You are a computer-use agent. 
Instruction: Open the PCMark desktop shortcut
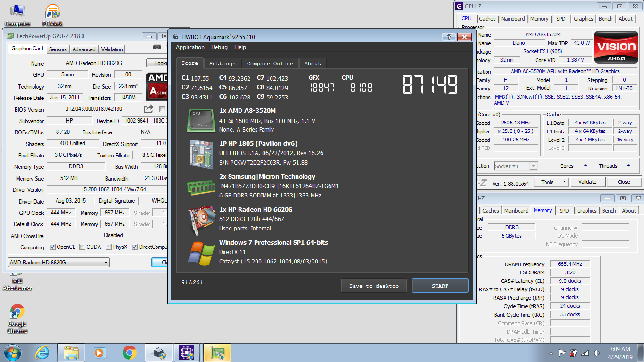tap(52, 15)
